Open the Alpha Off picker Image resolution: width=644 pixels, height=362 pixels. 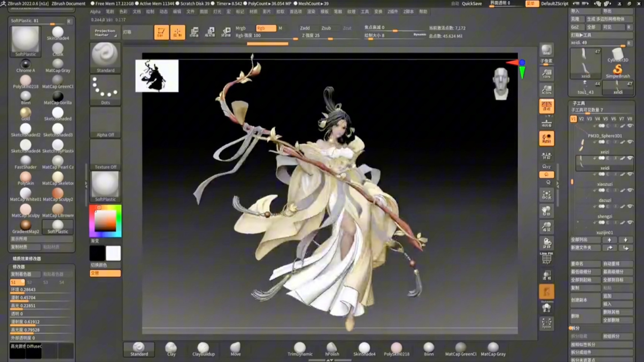point(105,123)
